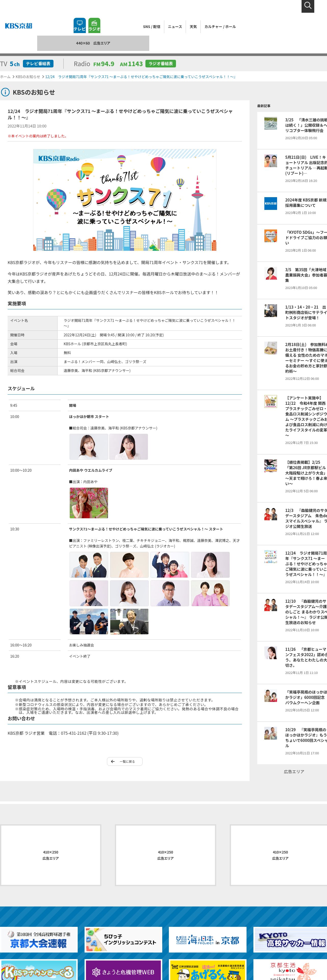The image size is (327, 980).
Task: Open 12/22 プラスチックごみゼロ シンポジウム article
Action: [x=306, y=416]
